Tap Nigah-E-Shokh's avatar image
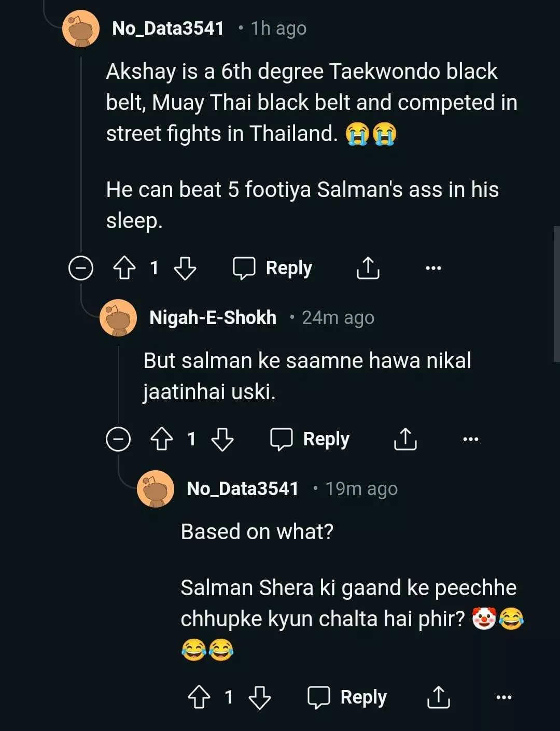 (118, 317)
